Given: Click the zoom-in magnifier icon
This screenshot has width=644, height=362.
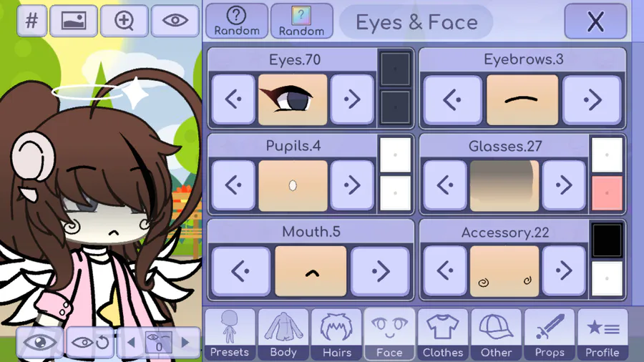Looking at the screenshot, I should 124,21.
